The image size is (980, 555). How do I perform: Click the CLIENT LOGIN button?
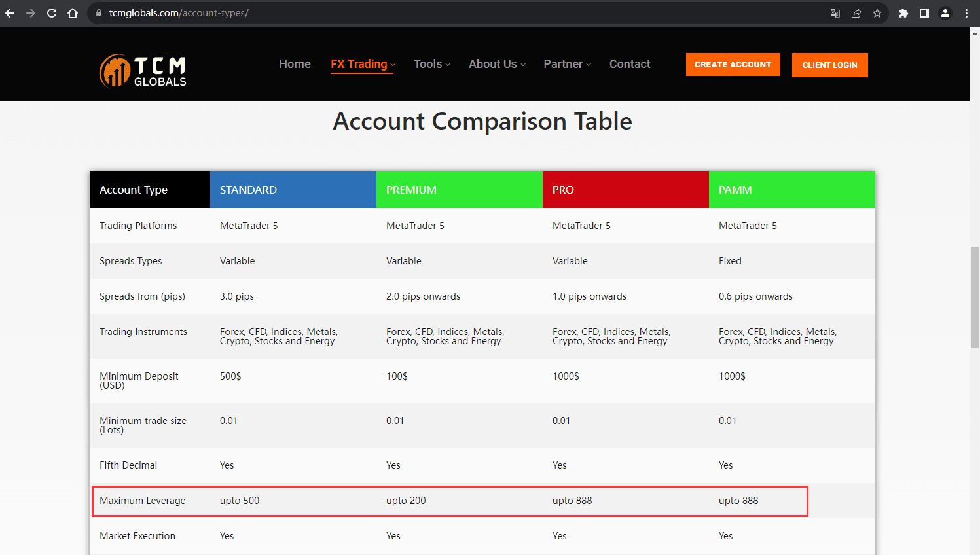tap(829, 65)
